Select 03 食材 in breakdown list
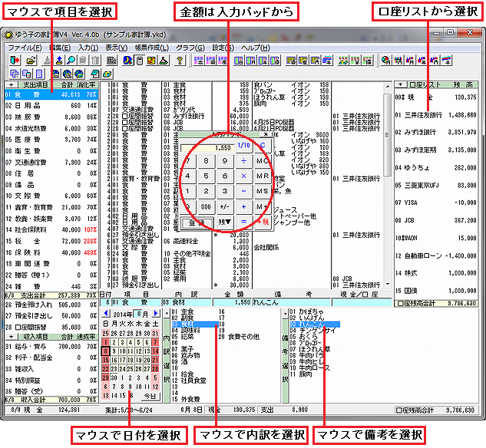 coord(189,324)
